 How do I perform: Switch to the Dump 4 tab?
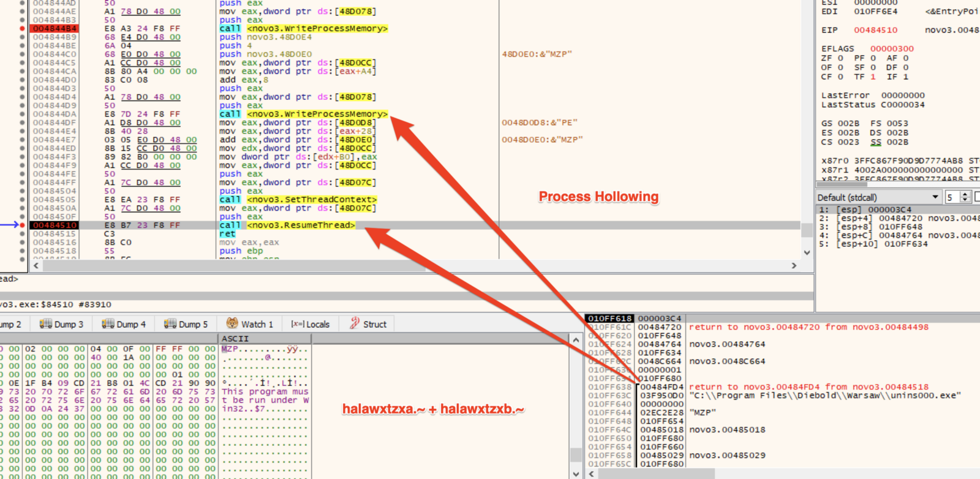click(x=124, y=324)
